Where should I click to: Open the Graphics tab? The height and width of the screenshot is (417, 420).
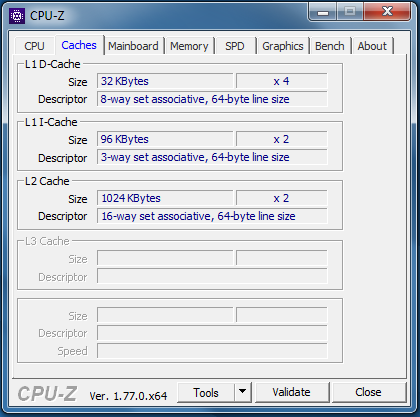[x=283, y=46]
